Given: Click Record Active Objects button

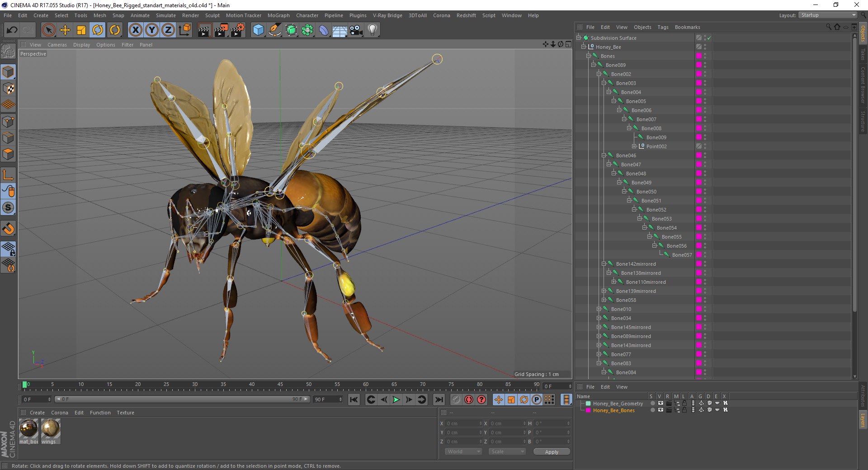Looking at the screenshot, I should tap(456, 399).
